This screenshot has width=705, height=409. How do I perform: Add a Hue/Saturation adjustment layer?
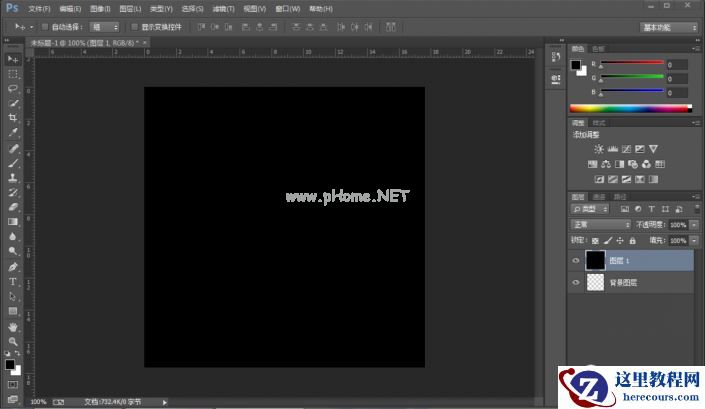point(593,164)
